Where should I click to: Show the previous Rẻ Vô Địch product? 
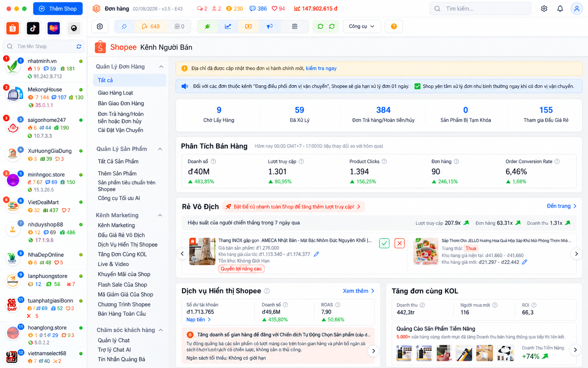tap(182, 254)
